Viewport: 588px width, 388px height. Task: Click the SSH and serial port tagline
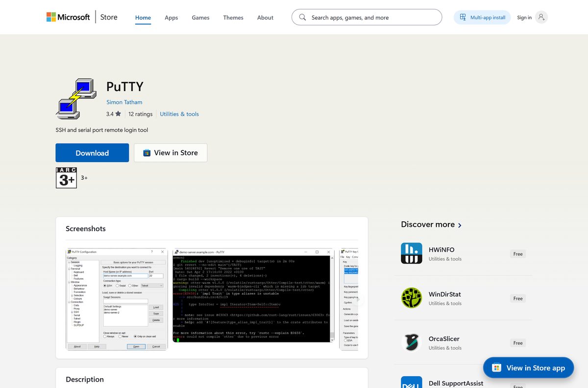pos(102,130)
